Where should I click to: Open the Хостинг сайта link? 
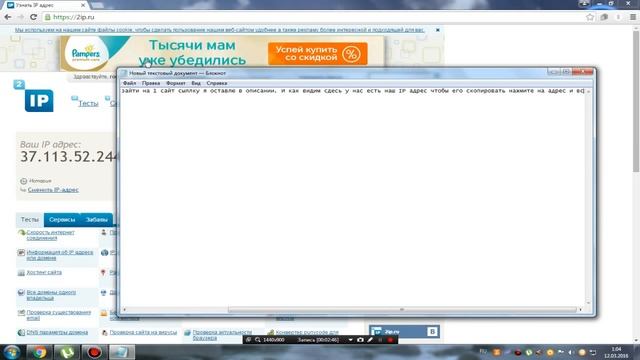coord(44,272)
